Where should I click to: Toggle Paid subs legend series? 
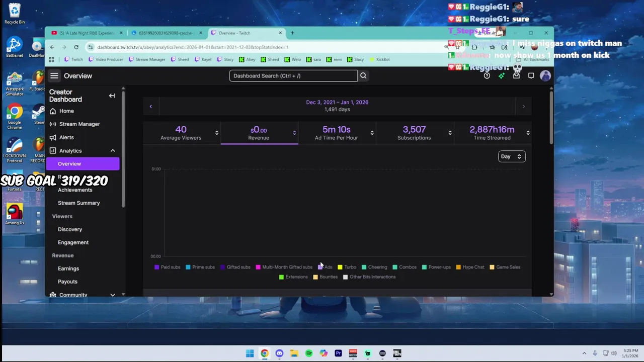tap(168, 267)
